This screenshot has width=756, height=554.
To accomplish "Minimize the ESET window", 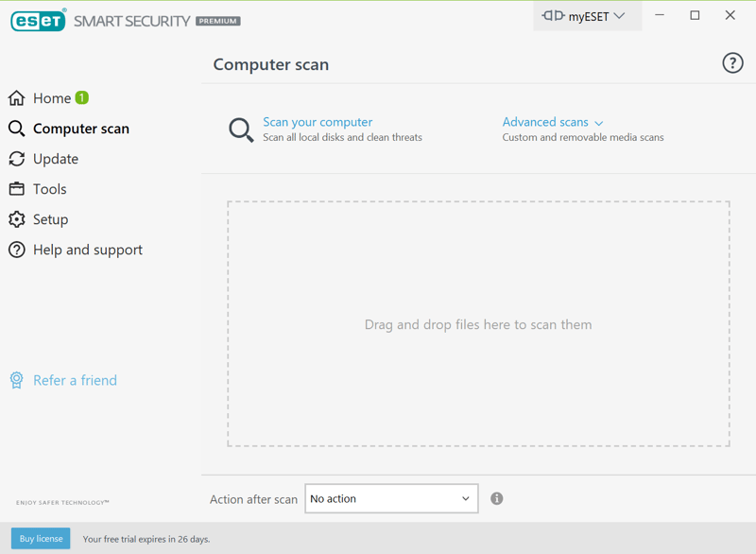I will point(660,15).
